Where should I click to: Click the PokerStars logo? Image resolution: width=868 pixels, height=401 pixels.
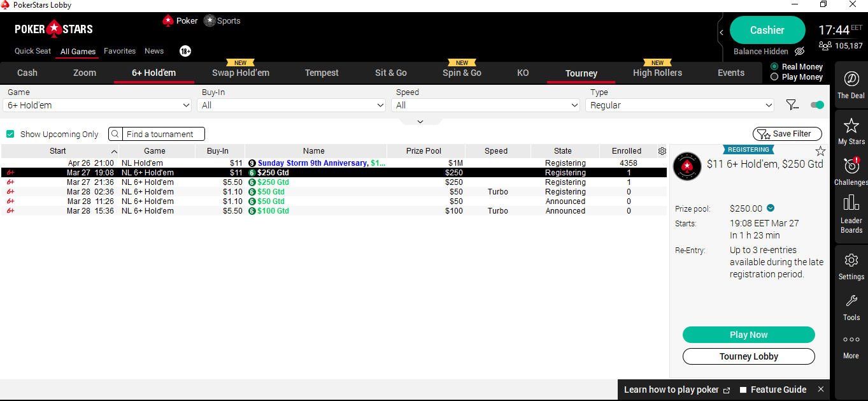pyautogui.click(x=53, y=29)
